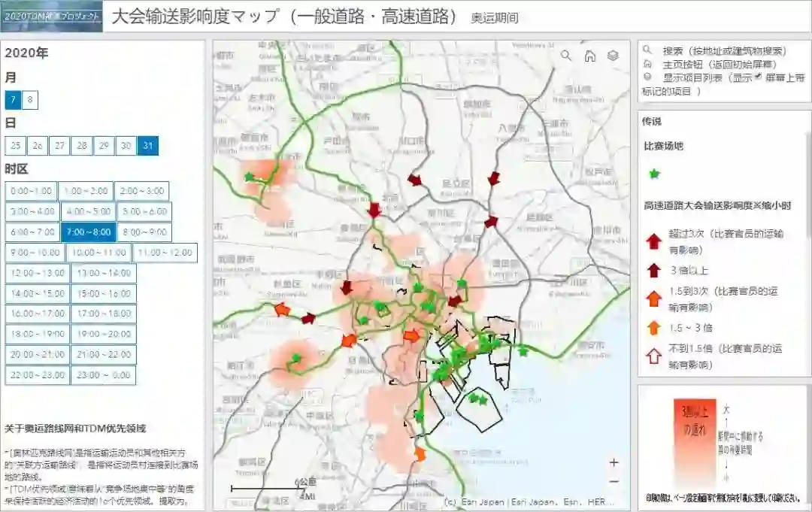Select day 30
This screenshot has height=512, width=812.
coord(126,145)
